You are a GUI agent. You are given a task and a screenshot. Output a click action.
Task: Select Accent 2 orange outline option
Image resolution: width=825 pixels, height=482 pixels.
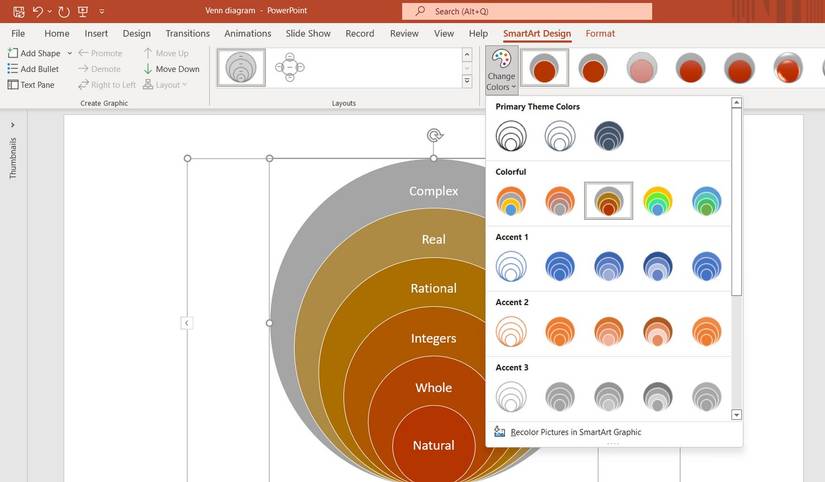click(511, 331)
